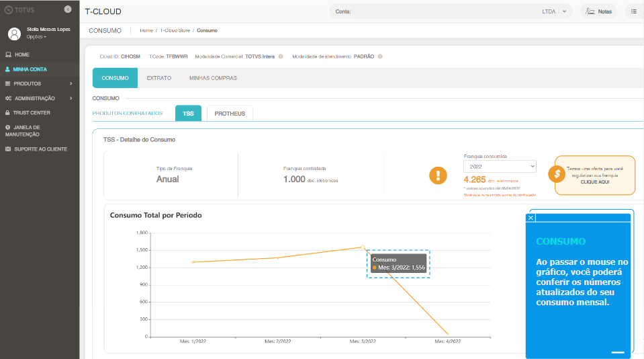Click info icon beside PADRÃO
This screenshot has height=359, width=644.
[380, 56]
